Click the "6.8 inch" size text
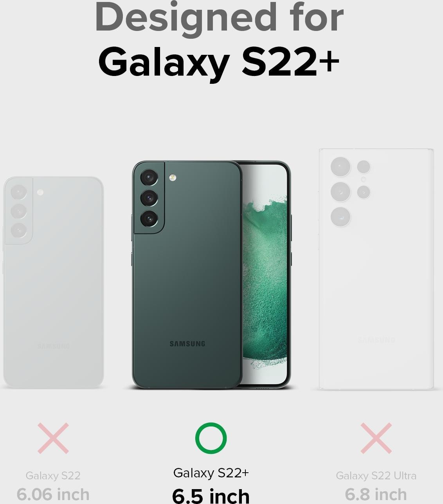443x504 pixels. [x=376, y=494]
